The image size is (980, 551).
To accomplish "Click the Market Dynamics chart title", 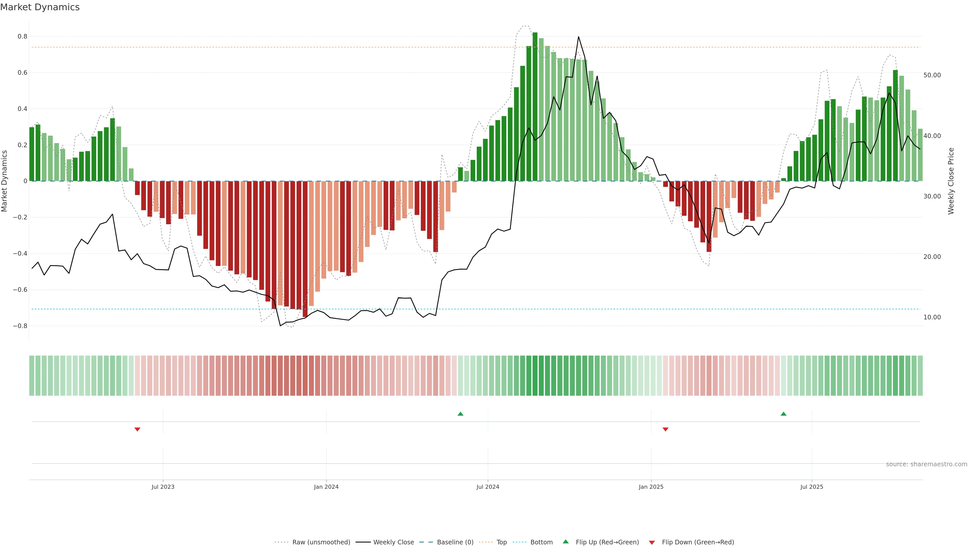I will coord(40,7).
